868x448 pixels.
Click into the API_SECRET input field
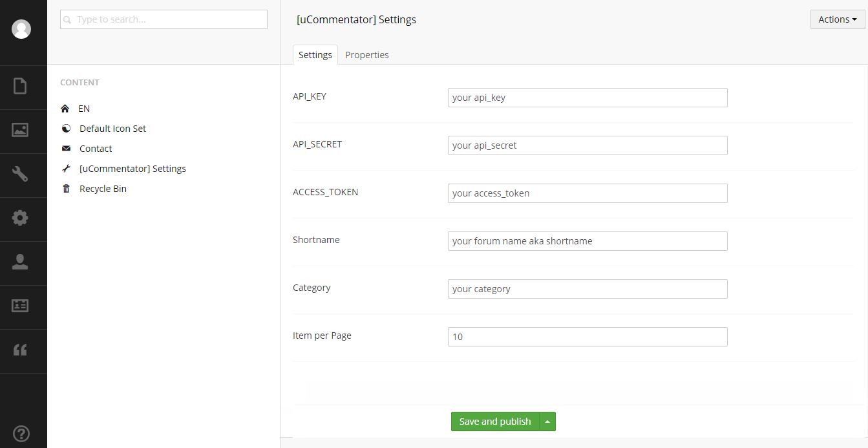pos(587,145)
